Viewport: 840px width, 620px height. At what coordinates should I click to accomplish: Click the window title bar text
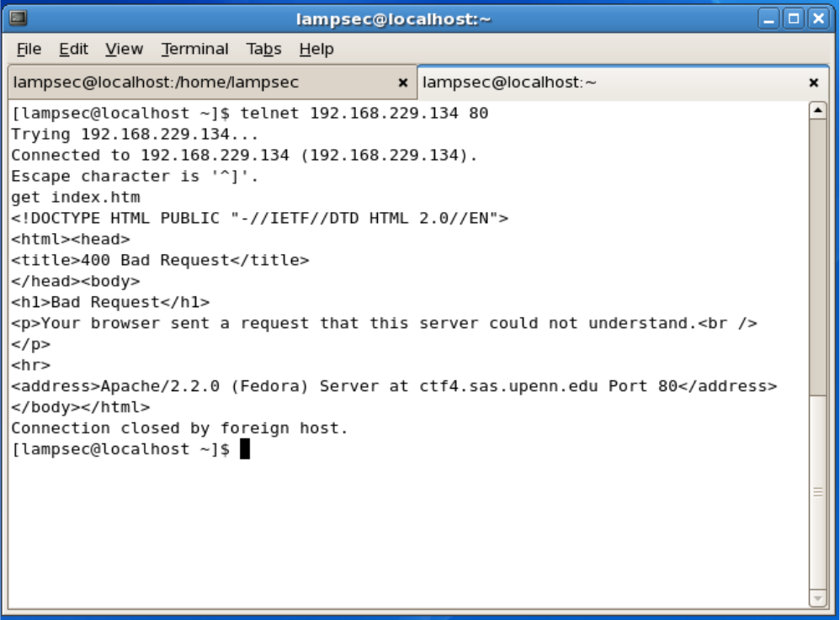click(x=393, y=19)
